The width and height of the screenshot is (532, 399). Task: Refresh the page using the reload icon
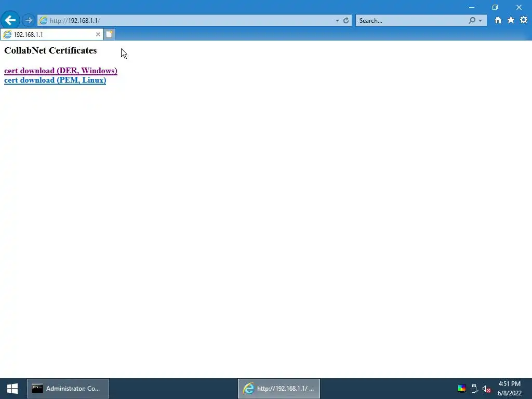click(345, 21)
